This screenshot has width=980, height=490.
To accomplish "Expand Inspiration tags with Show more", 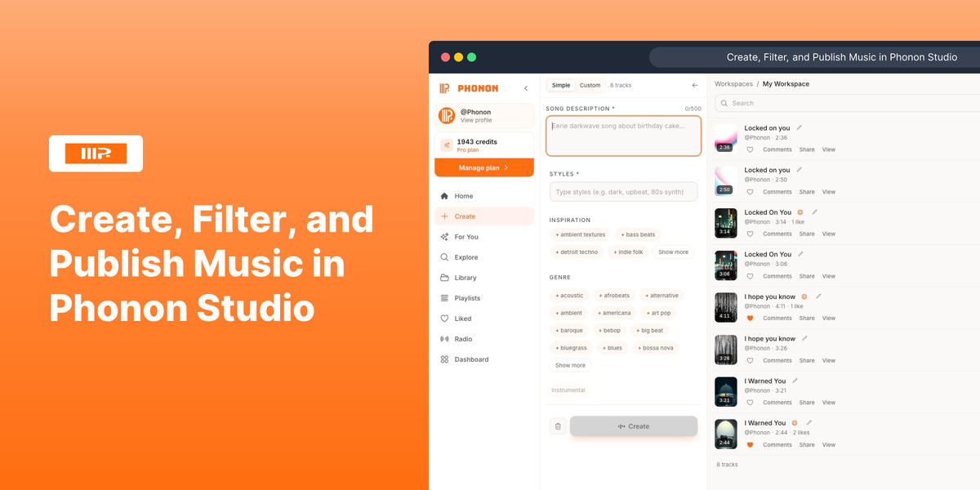I will coord(673,252).
